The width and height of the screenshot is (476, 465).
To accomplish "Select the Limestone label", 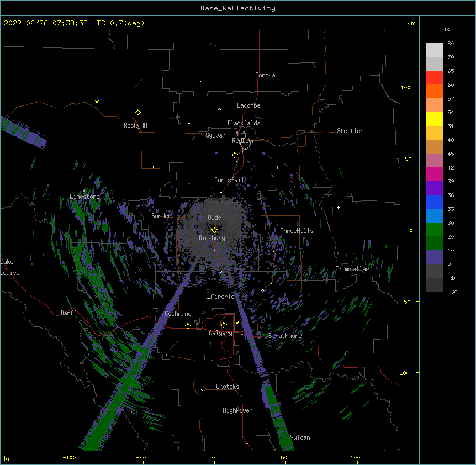I will (84, 197).
